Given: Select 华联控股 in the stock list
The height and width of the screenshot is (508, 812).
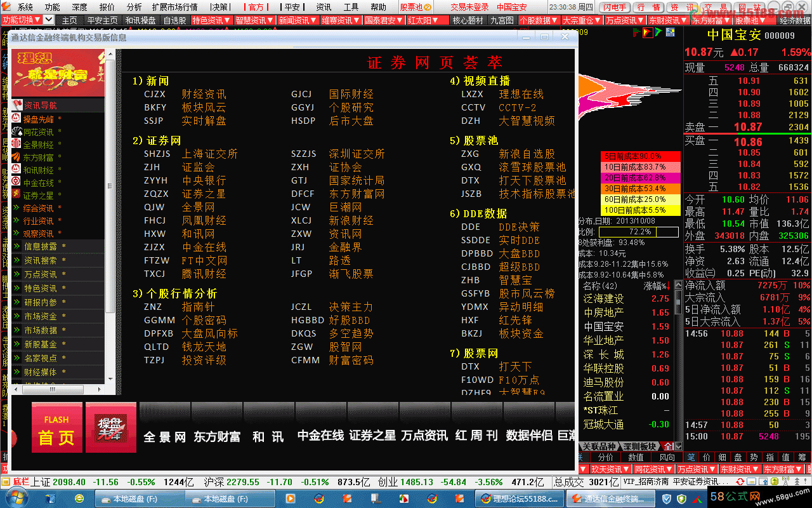Looking at the screenshot, I should [603, 368].
